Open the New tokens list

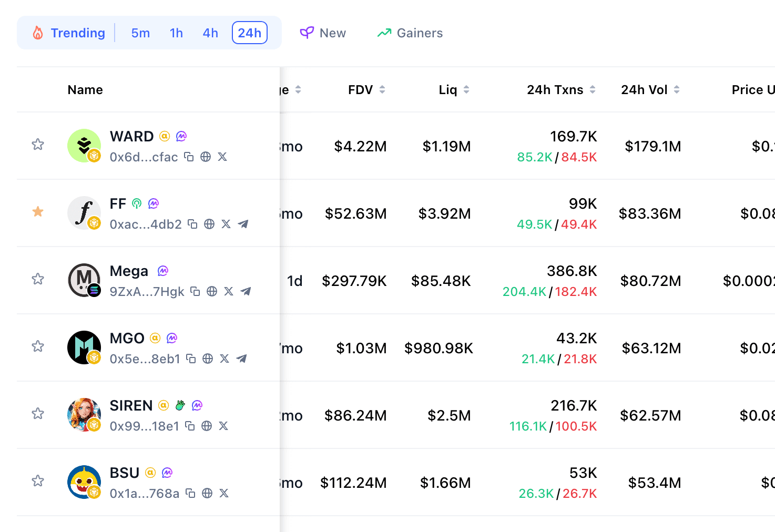[323, 33]
